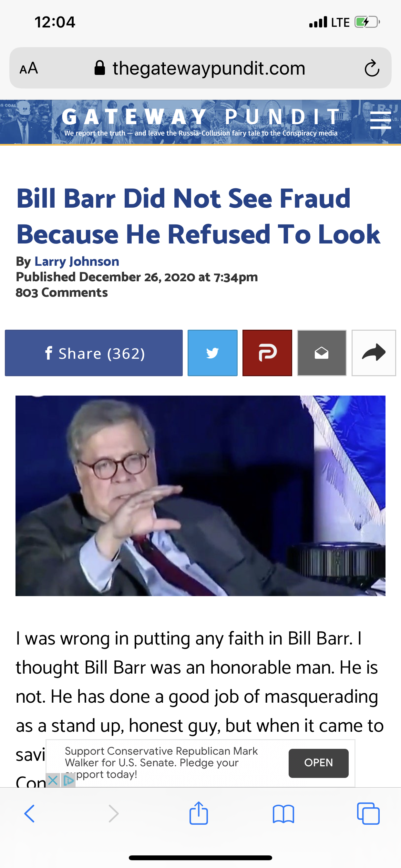The height and width of the screenshot is (868, 401).
Task: Share article on Twitter
Action: click(212, 353)
